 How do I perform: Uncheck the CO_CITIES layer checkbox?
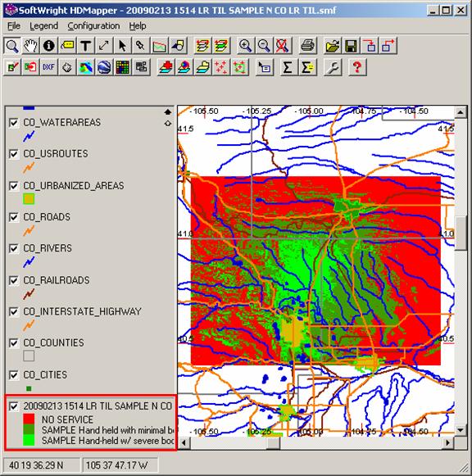(x=14, y=375)
